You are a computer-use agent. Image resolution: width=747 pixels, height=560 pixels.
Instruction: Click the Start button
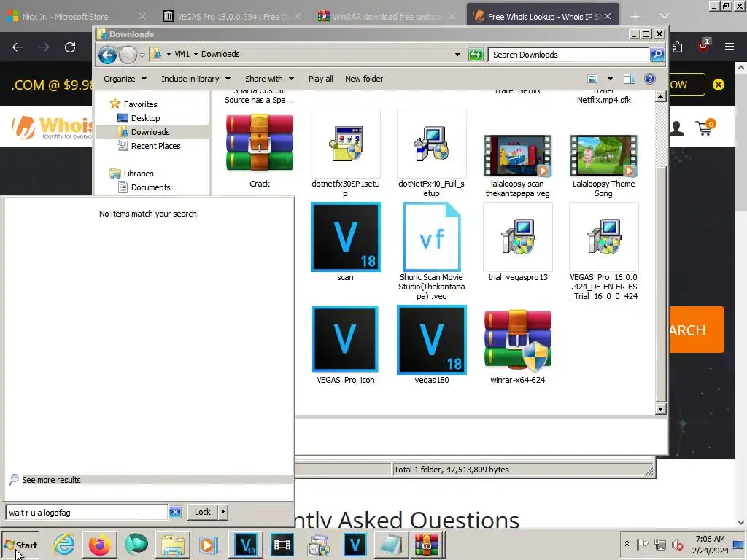20,545
